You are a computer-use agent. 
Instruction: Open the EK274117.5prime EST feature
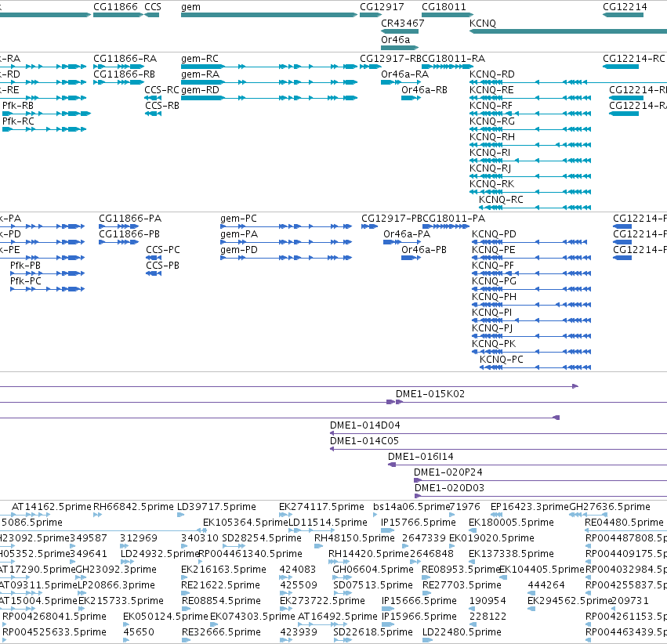click(286, 515)
